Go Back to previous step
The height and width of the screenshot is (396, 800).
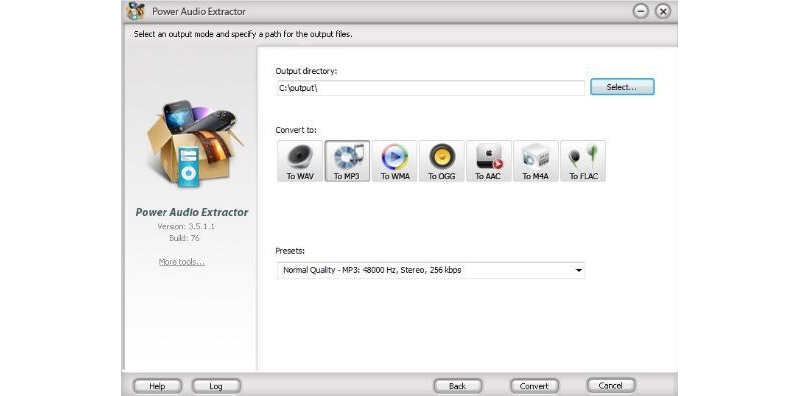click(458, 386)
